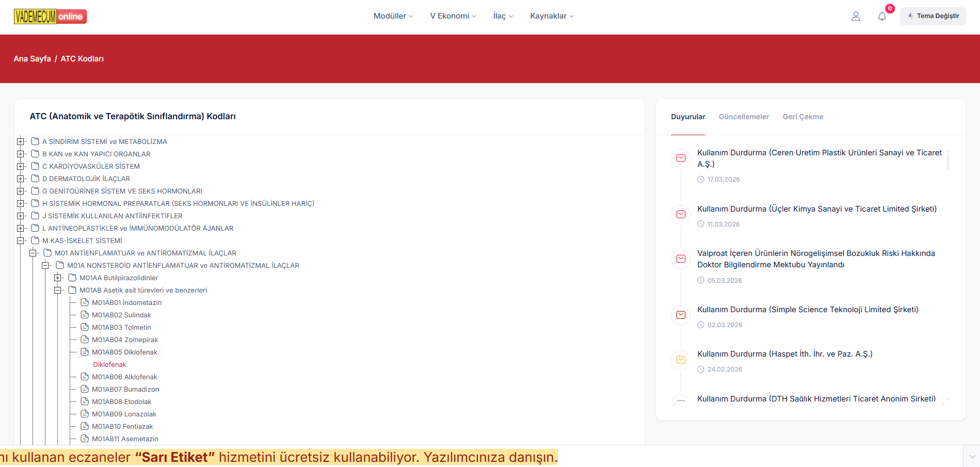980x467 pixels.
Task: Click document icon next to M01AB01 İndometazin
Action: point(85,302)
